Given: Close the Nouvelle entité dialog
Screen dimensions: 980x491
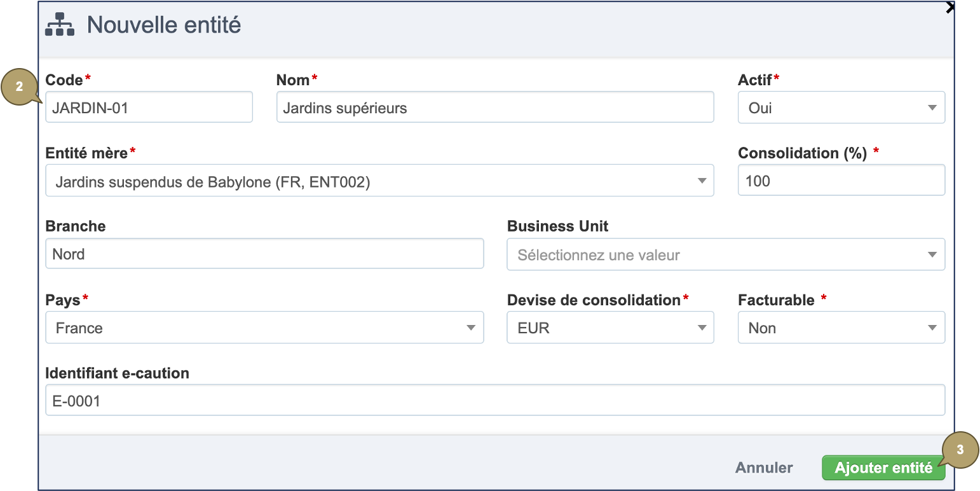Looking at the screenshot, I should [x=950, y=8].
